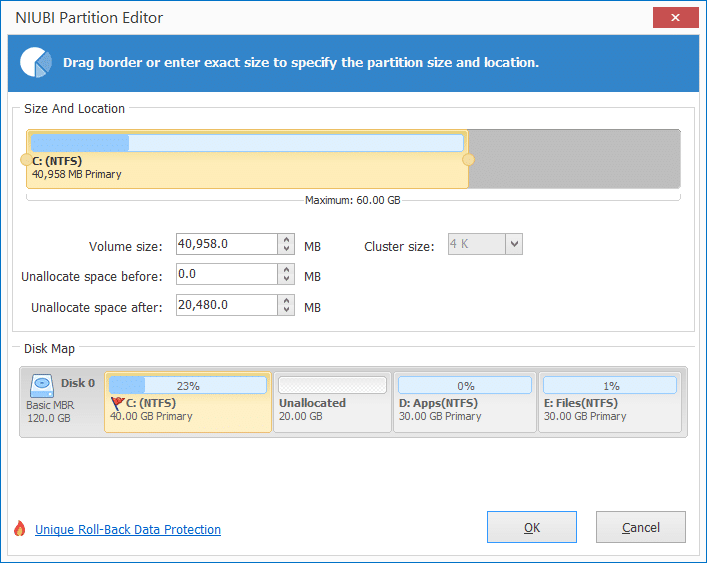
Task: Open the Cluster size dropdown
Action: pyautogui.click(x=514, y=244)
